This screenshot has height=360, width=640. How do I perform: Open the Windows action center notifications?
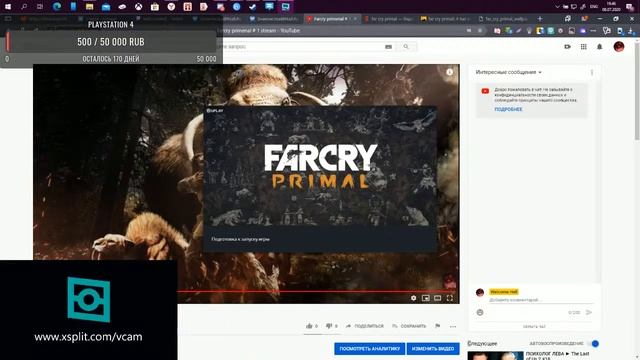click(x=630, y=7)
